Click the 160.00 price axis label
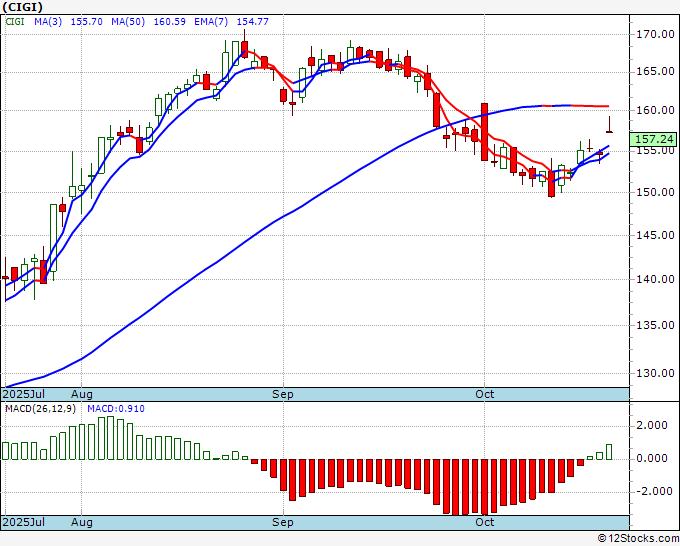680x546 pixels. pos(655,111)
